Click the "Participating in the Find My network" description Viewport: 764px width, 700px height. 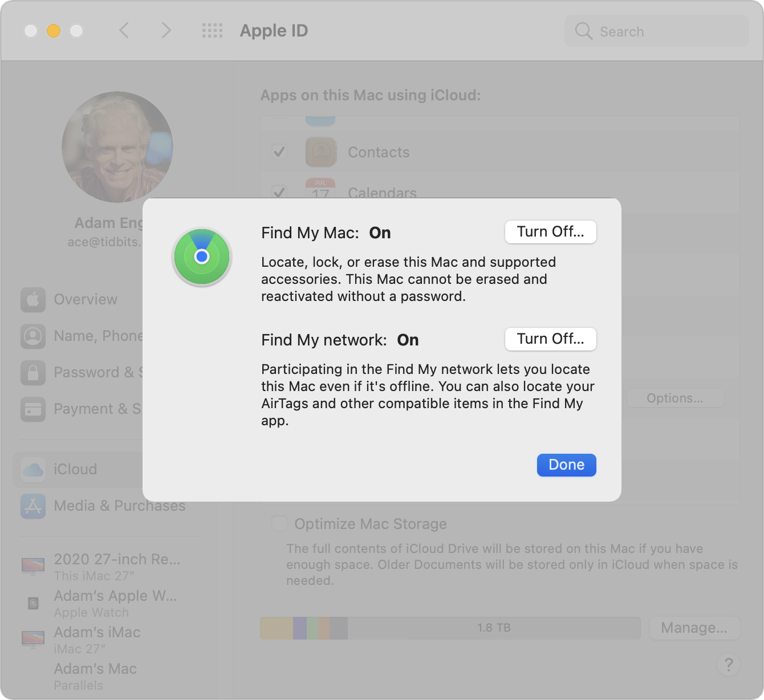pyautogui.click(x=428, y=395)
